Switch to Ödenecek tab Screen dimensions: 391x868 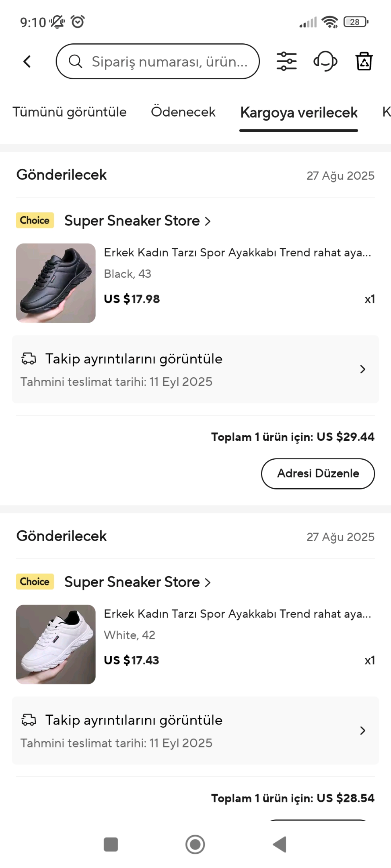[183, 112]
